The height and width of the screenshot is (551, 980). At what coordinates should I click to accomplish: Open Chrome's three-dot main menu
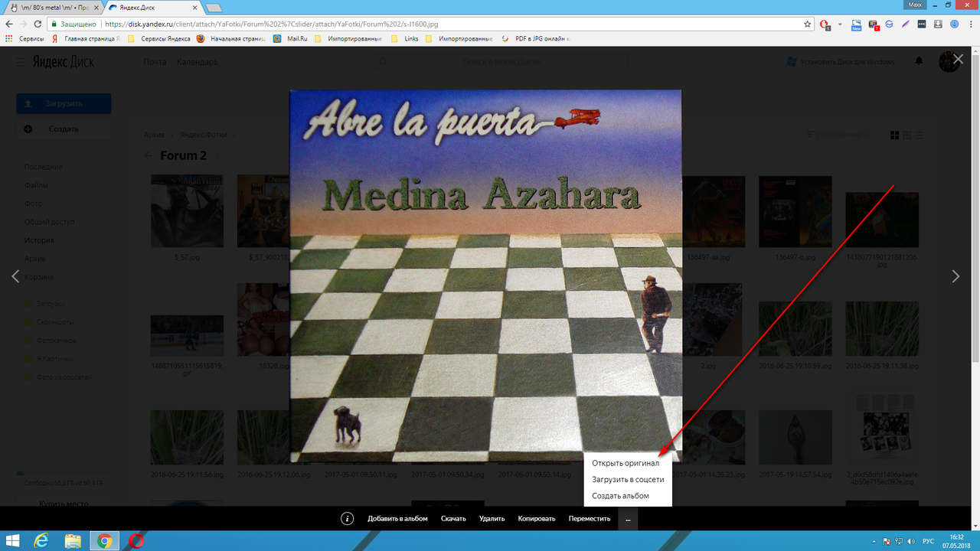[971, 24]
